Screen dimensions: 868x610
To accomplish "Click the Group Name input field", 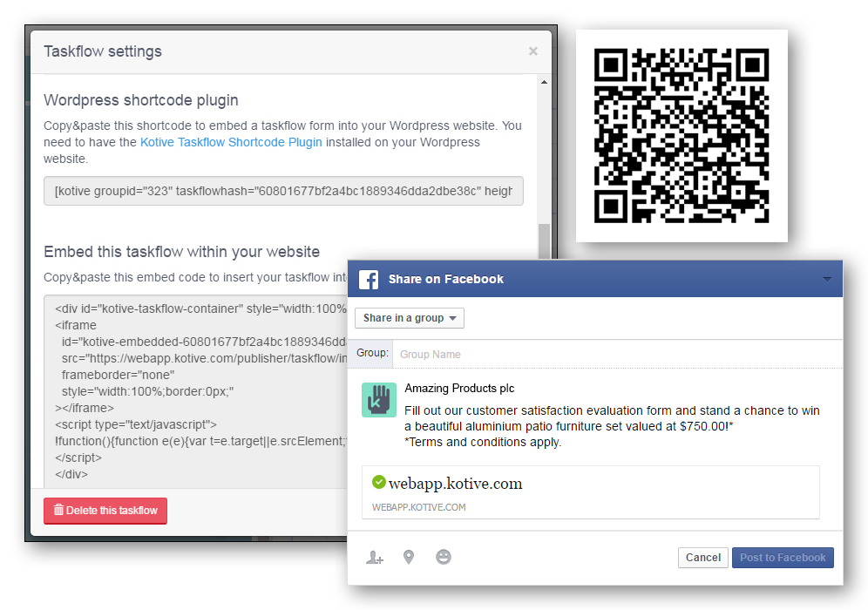I will point(617,355).
